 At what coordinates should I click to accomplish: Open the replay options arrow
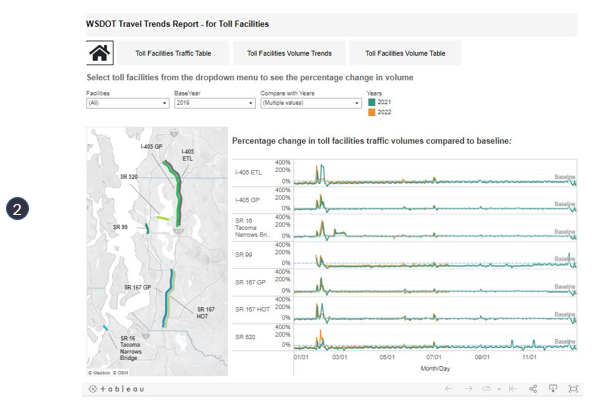tap(499, 389)
